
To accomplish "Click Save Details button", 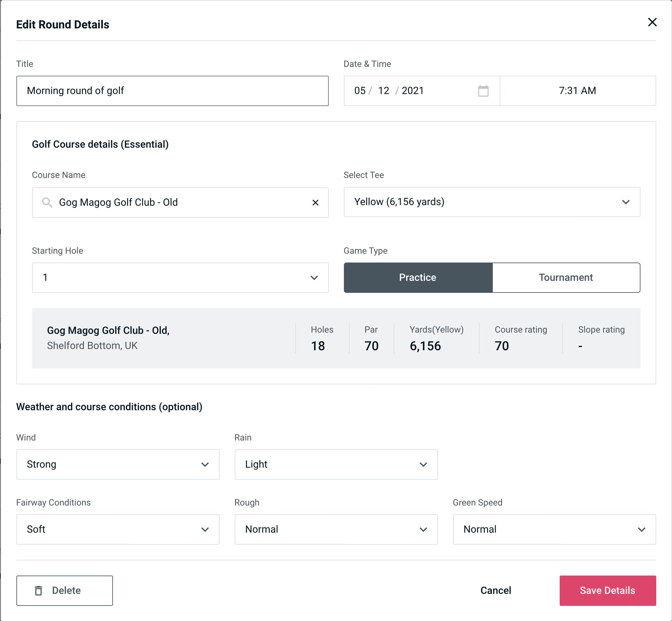I will click(x=607, y=590).
